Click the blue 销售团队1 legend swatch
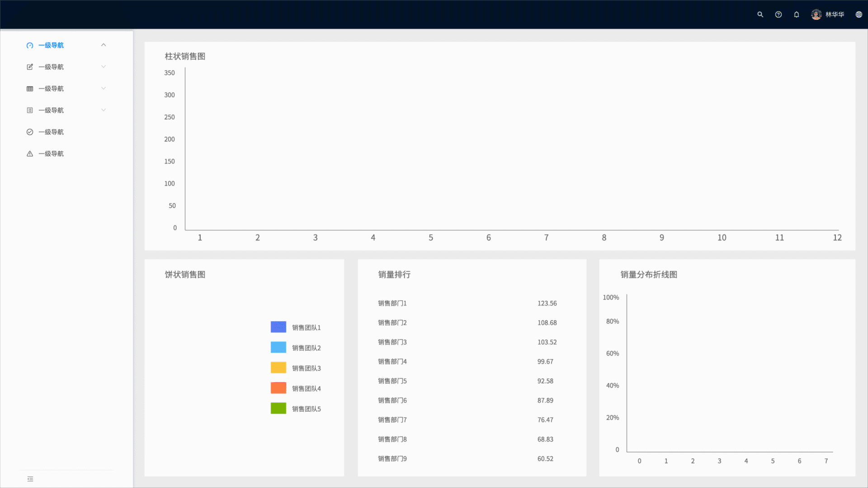Viewport: 868px width, 488px height. click(x=278, y=327)
